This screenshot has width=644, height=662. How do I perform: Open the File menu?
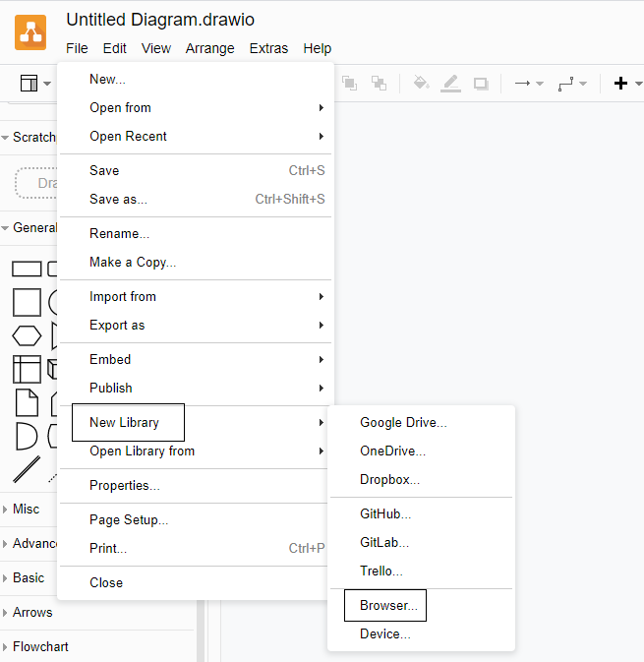[x=77, y=48]
